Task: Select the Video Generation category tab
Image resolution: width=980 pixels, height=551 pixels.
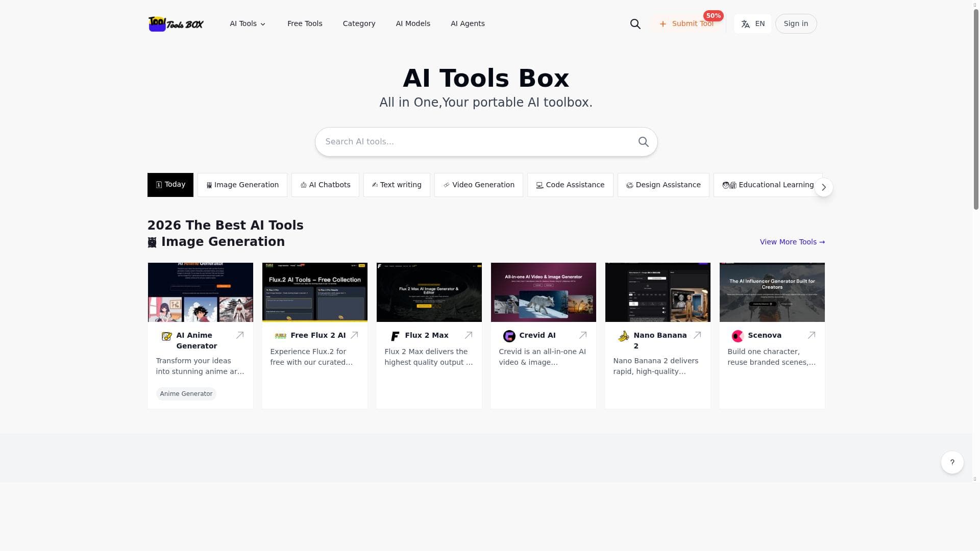Action: pos(478,185)
